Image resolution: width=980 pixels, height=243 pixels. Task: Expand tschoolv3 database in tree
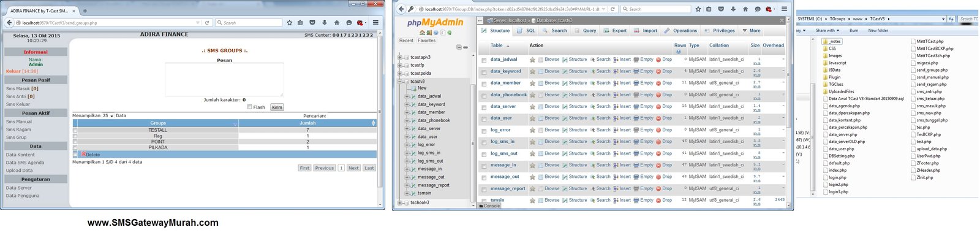pyautogui.click(x=400, y=202)
